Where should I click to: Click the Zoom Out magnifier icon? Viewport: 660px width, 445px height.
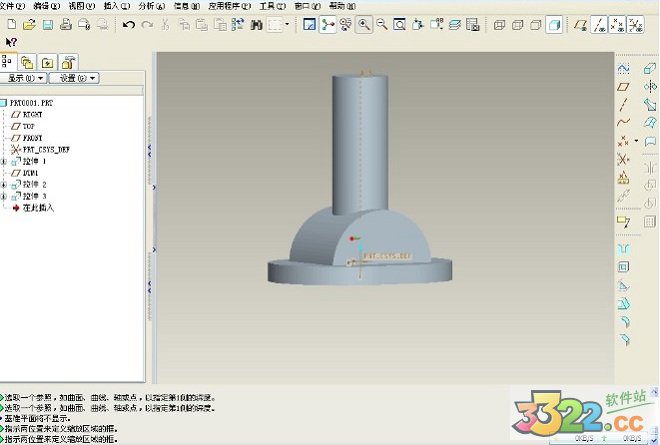[x=382, y=25]
